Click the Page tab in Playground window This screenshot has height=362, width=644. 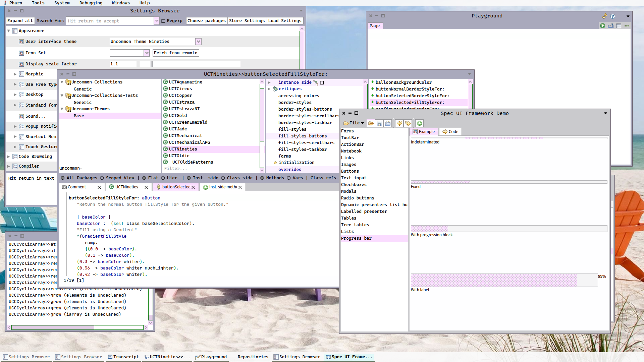tap(374, 25)
